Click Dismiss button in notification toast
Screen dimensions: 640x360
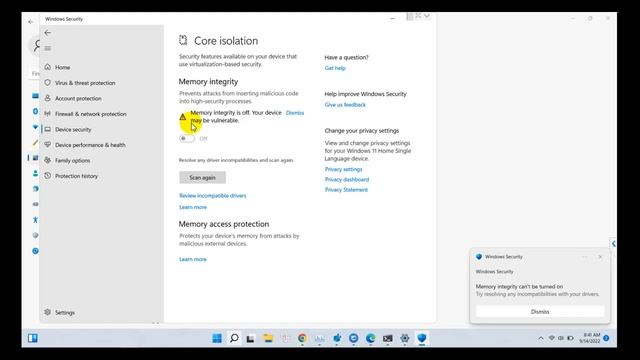pos(540,311)
